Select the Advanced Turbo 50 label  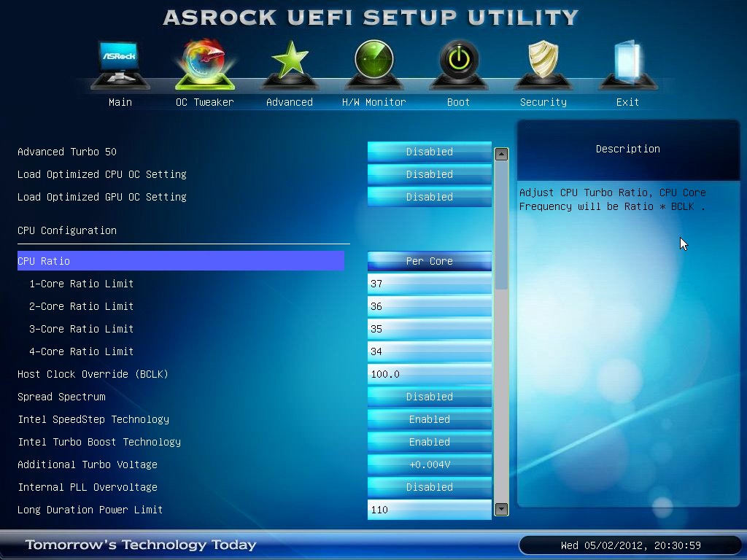(x=66, y=152)
